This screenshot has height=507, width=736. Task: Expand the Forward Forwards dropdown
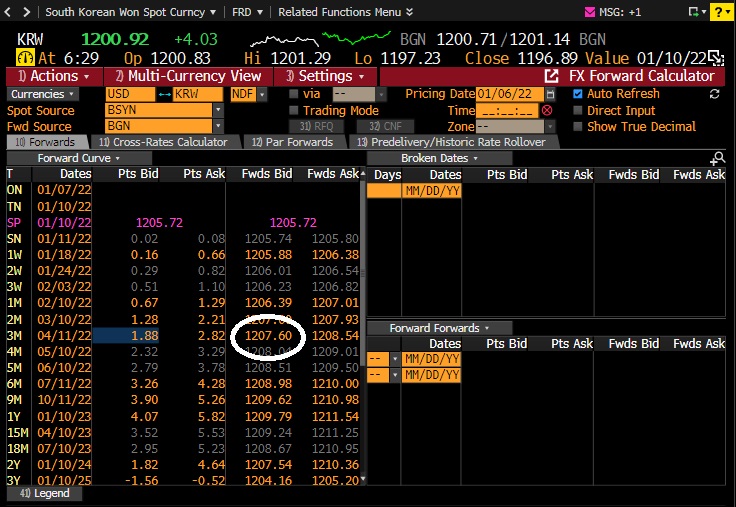[x=439, y=328]
